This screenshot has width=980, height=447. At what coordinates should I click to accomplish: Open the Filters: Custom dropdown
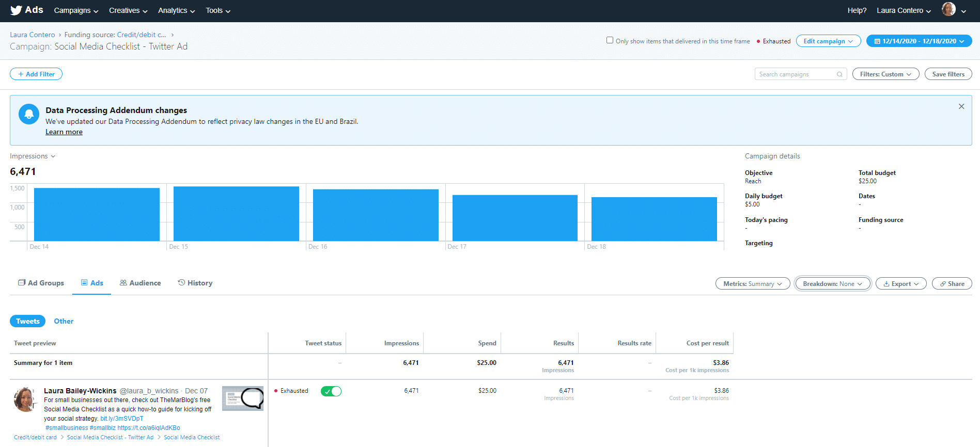885,74
